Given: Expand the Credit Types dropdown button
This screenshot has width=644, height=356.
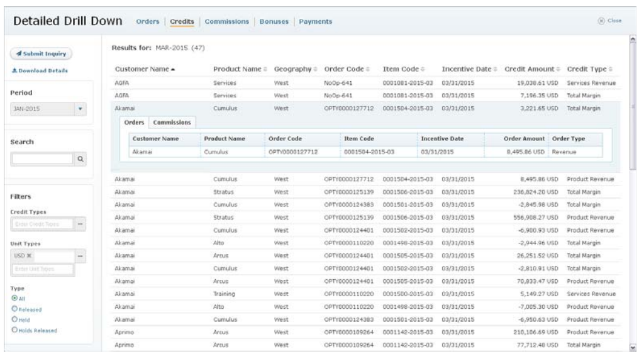Looking at the screenshot, I should tap(80, 224).
